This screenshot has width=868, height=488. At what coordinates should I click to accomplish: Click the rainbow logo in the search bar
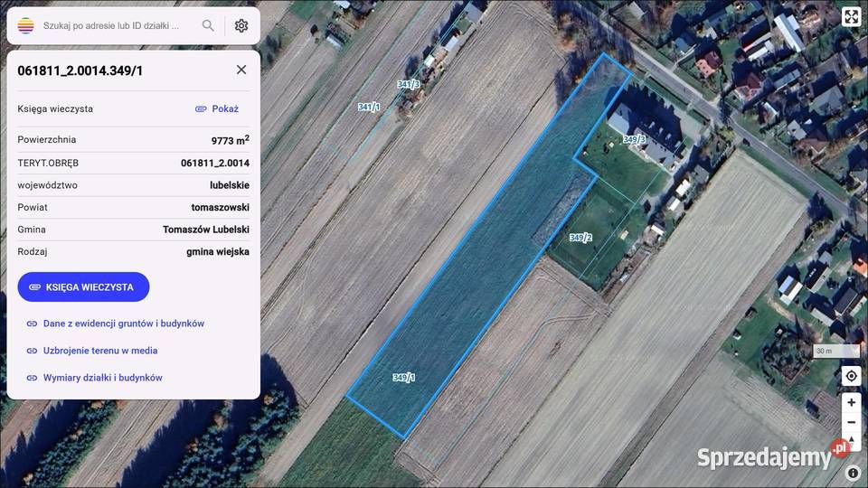[25, 25]
